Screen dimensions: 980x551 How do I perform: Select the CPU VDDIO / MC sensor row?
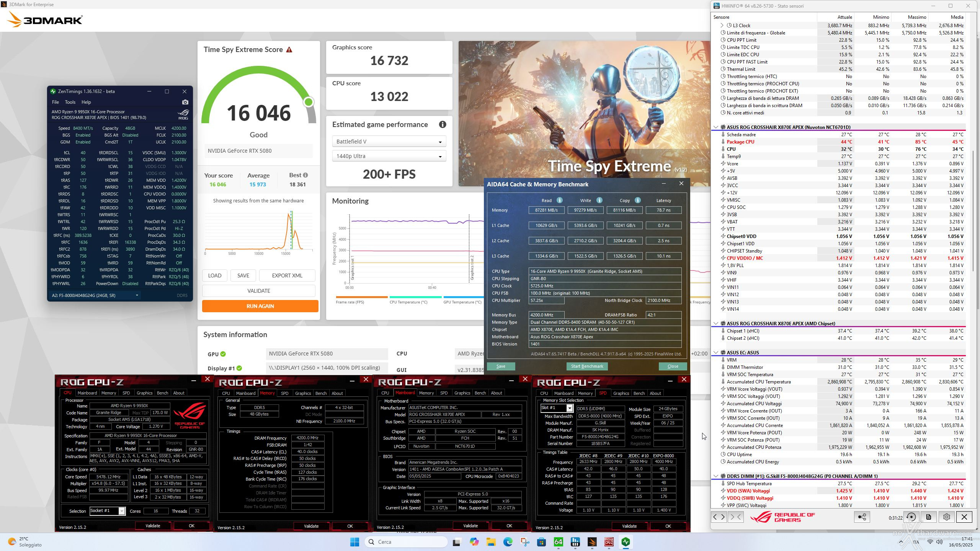click(x=839, y=258)
